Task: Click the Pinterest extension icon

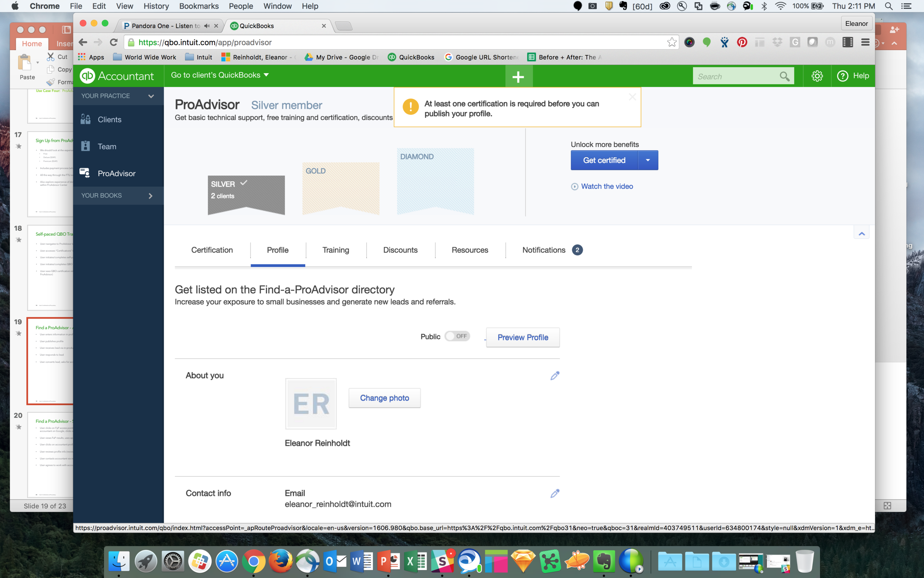Action: [x=742, y=42]
